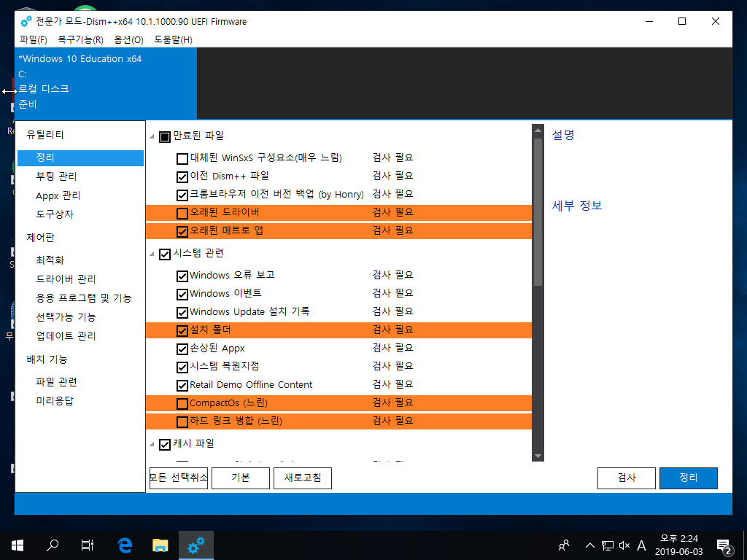Open Task View on the taskbar
This screenshot has height=560, width=747.
pos(88,545)
